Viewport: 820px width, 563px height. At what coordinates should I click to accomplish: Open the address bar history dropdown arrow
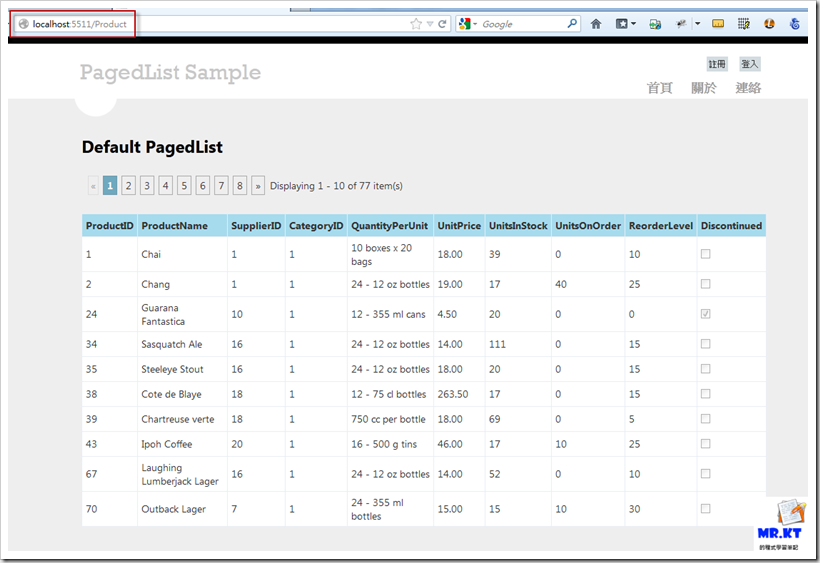(430, 24)
